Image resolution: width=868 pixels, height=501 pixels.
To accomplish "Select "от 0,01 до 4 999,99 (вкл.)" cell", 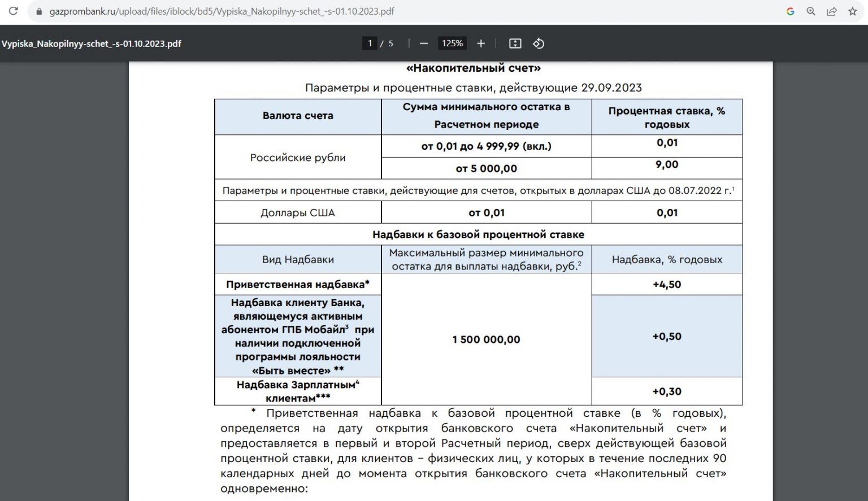I will [x=487, y=146].
